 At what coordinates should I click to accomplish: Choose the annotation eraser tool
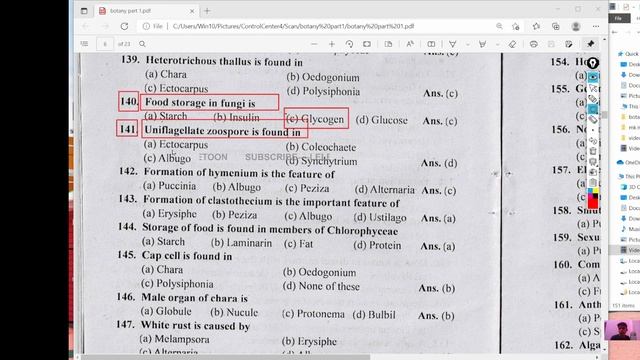click(x=593, y=120)
